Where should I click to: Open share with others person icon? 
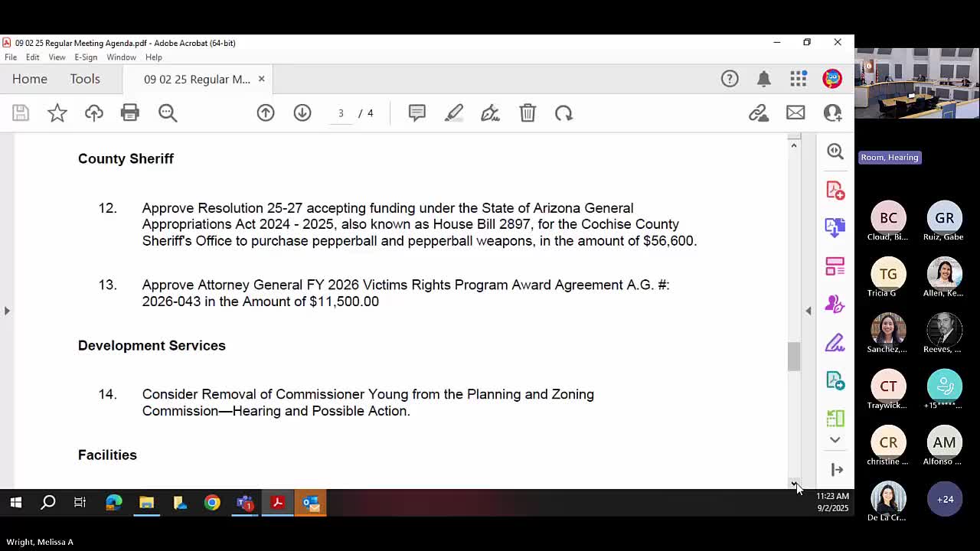[x=832, y=113]
